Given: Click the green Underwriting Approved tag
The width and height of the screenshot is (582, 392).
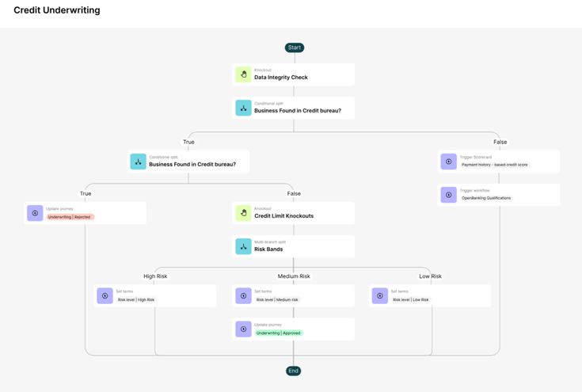Looking at the screenshot, I should [279, 333].
